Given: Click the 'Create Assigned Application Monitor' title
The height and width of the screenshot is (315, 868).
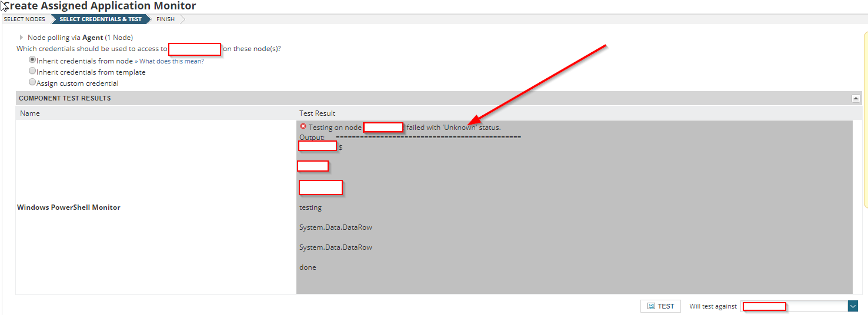Looking at the screenshot, I should click(x=100, y=6).
